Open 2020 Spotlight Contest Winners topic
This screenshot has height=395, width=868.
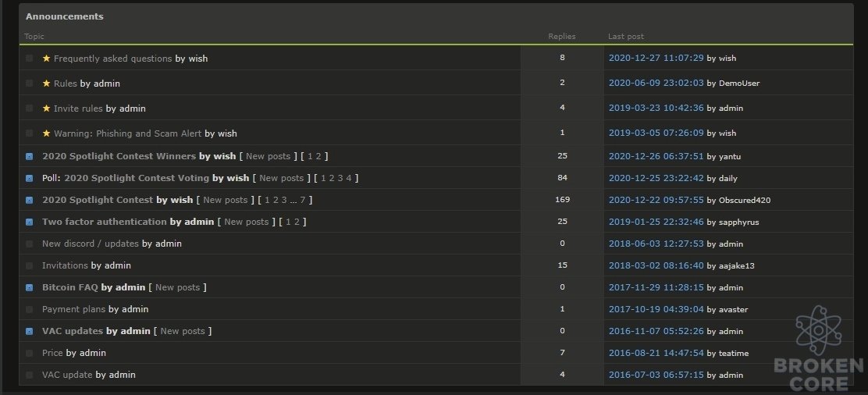pos(119,156)
